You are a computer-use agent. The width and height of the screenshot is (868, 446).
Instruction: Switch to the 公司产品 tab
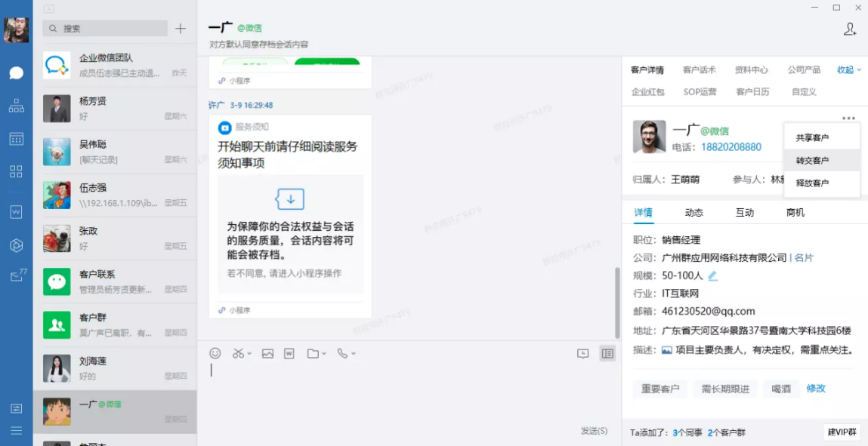pos(804,69)
